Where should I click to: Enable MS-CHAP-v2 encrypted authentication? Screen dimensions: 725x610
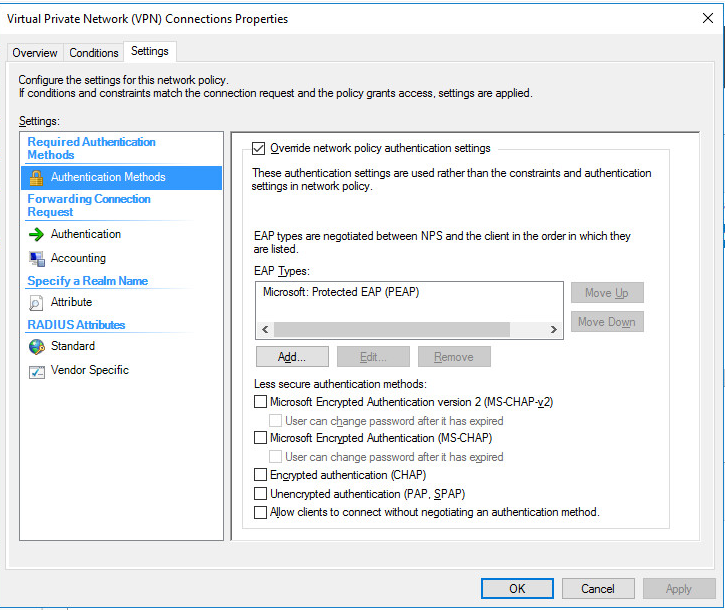pos(261,402)
